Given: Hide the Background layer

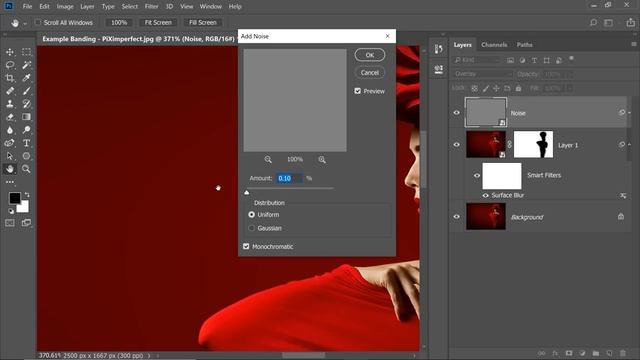Looking at the screenshot, I should (457, 217).
